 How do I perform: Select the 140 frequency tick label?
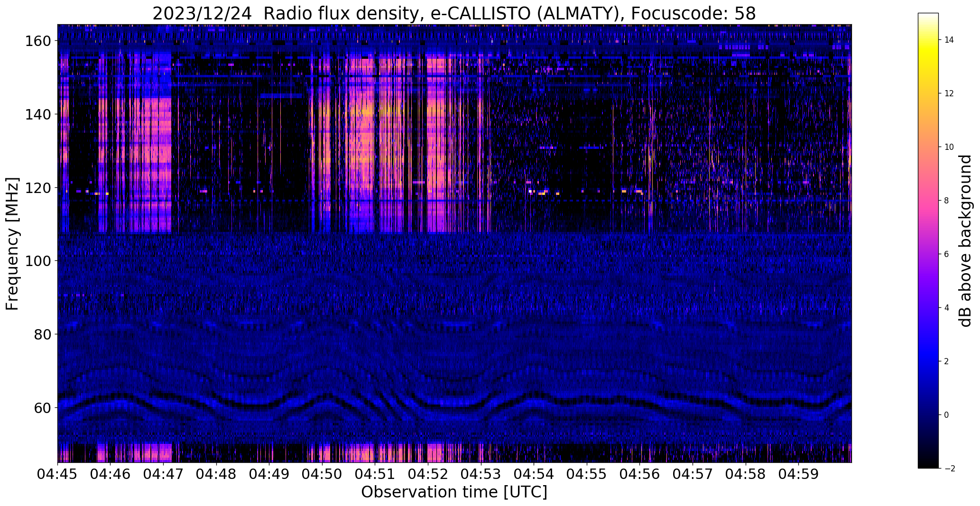click(37, 114)
